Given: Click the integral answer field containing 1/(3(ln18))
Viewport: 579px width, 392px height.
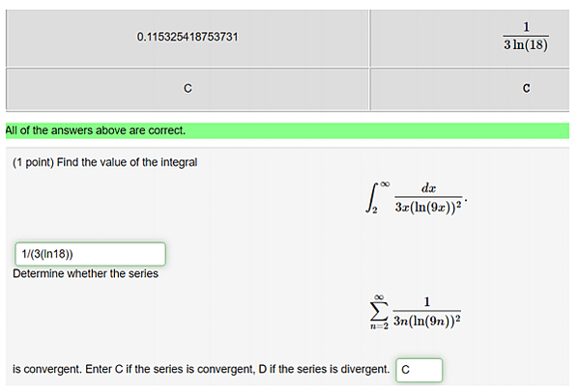Looking at the screenshot, I should coord(90,254).
